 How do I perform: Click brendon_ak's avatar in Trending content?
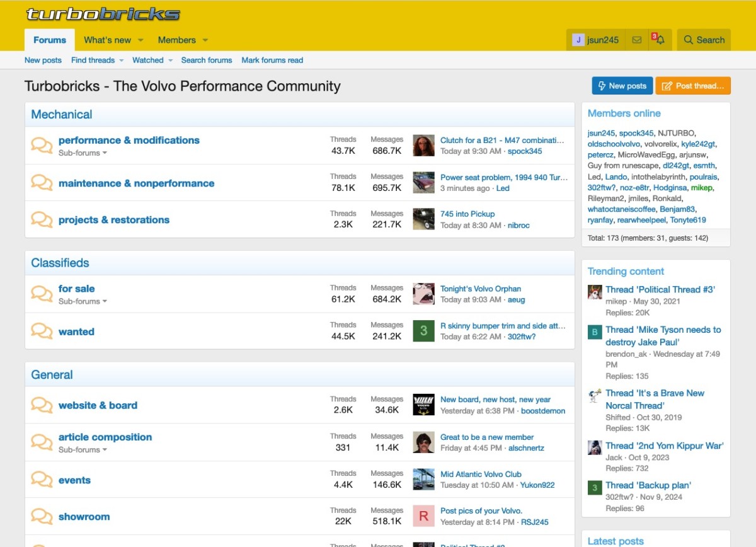coord(595,332)
